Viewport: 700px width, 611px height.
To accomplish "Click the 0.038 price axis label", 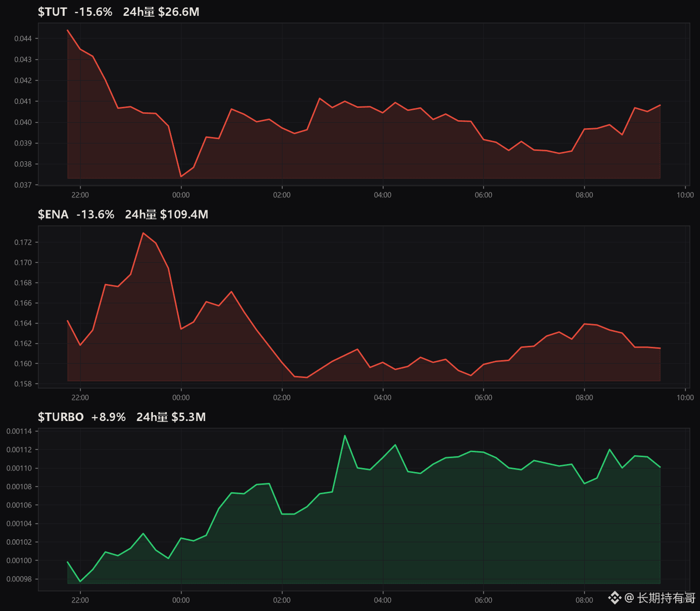I will tap(23, 164).
